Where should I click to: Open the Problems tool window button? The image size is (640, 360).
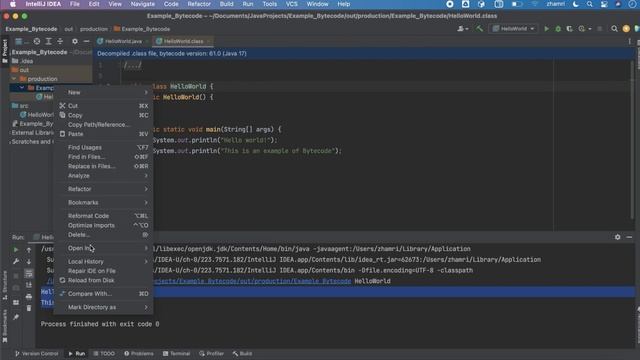(x=139, y=353)
